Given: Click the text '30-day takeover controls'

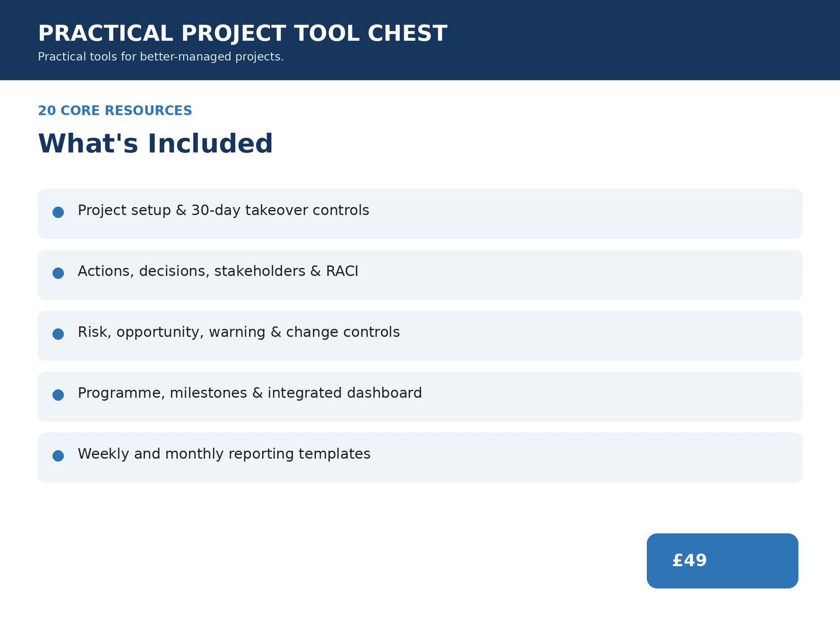Looking at the screenshot, I should tap(280, 211).
